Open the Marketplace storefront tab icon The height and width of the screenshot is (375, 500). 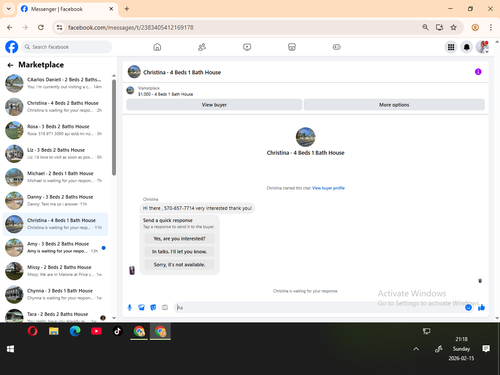pos(292,47)
